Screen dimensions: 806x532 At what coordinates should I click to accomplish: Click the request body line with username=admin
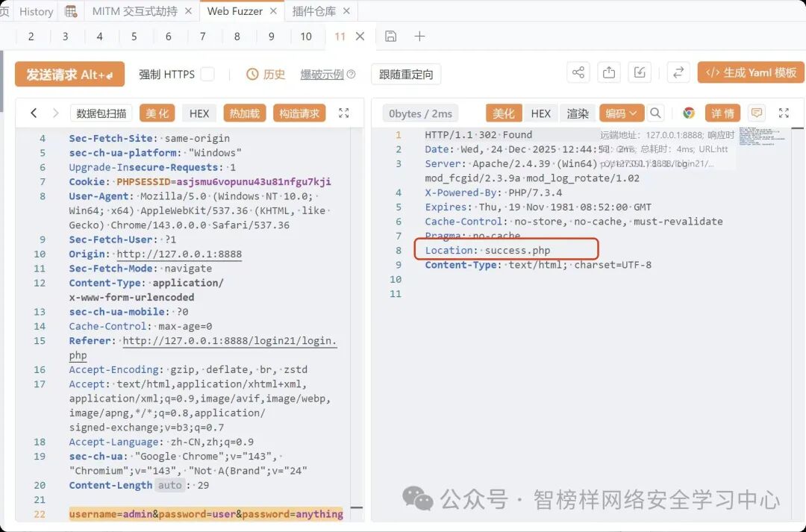point(206,514)
